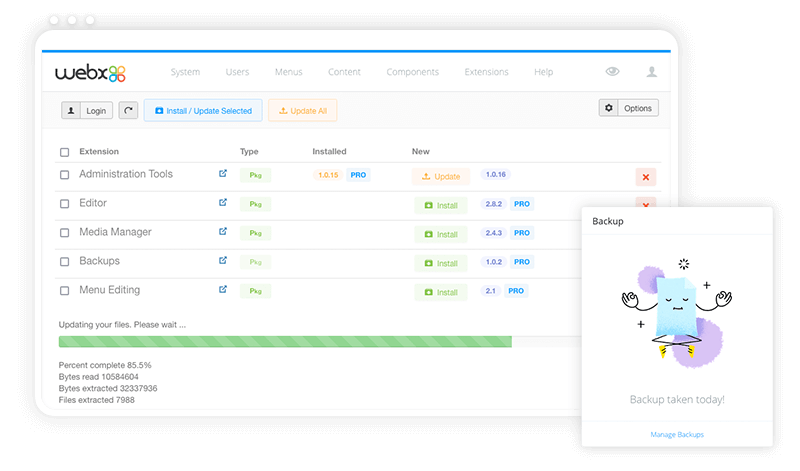Check the Administration Tools checkbox
This screenshot has width=800, height=471.
64,175
